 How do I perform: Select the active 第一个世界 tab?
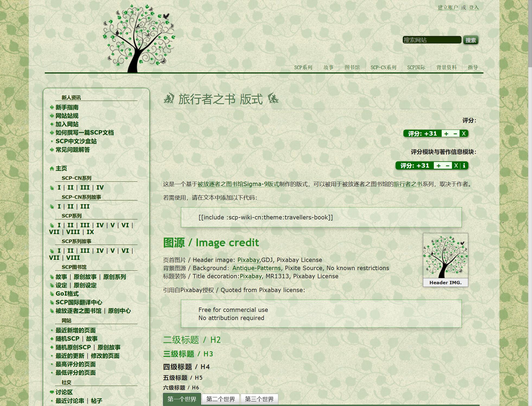[x=182, y=399]
